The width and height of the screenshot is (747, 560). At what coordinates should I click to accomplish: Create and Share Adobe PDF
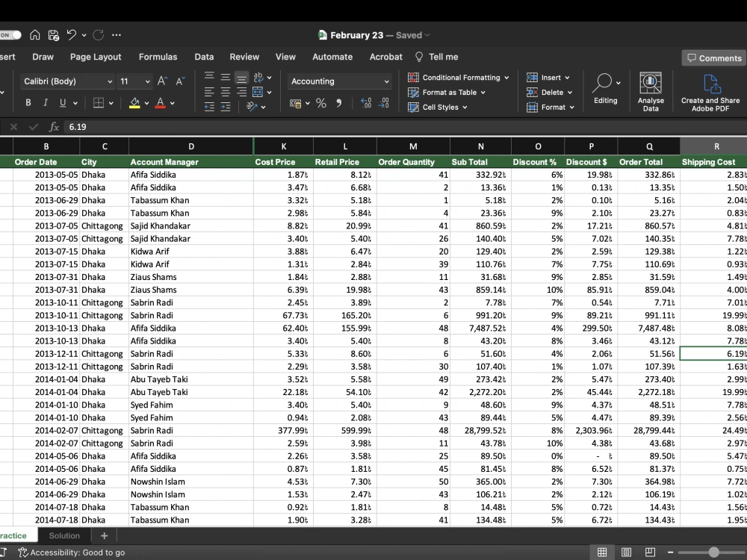(710, 93)
